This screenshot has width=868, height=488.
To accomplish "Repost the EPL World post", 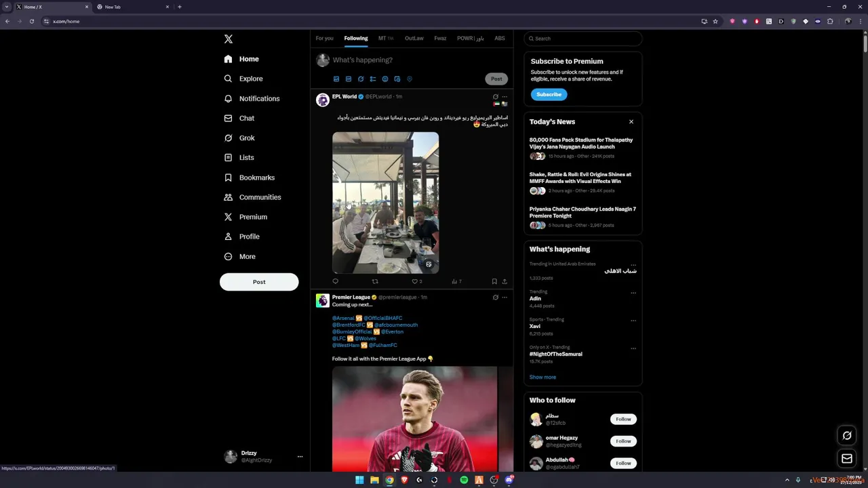I will pyautogui.click(x=375, y=281).
